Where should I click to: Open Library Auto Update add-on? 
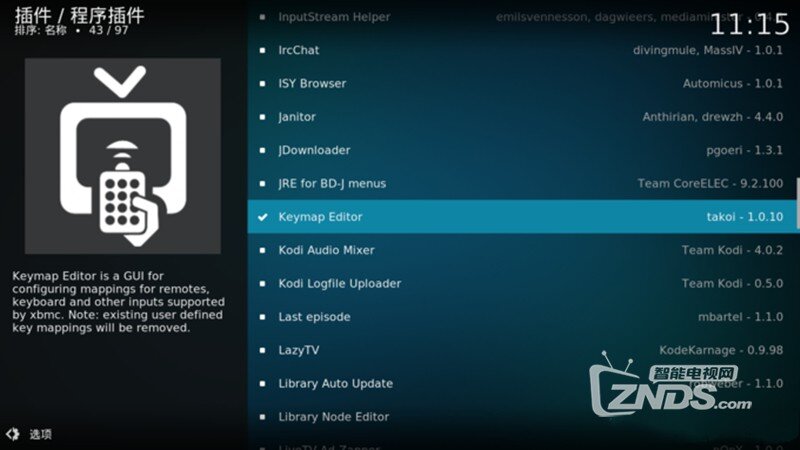pos(523,384)
